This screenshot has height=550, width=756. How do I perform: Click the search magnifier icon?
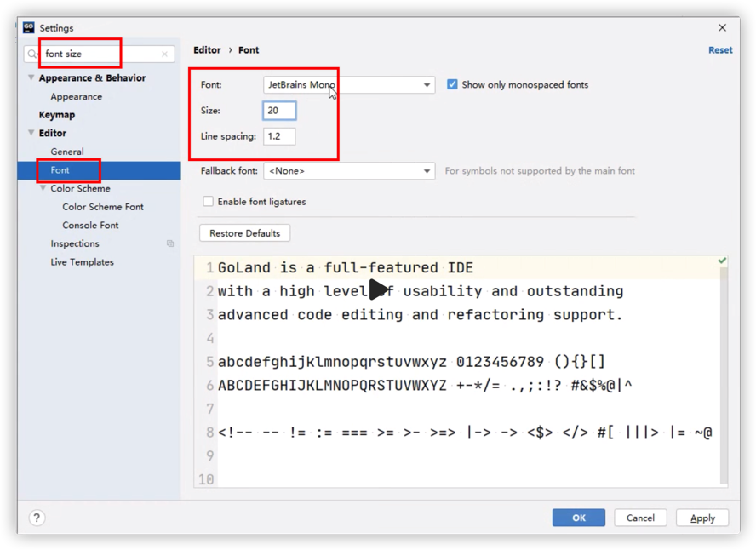31,54
